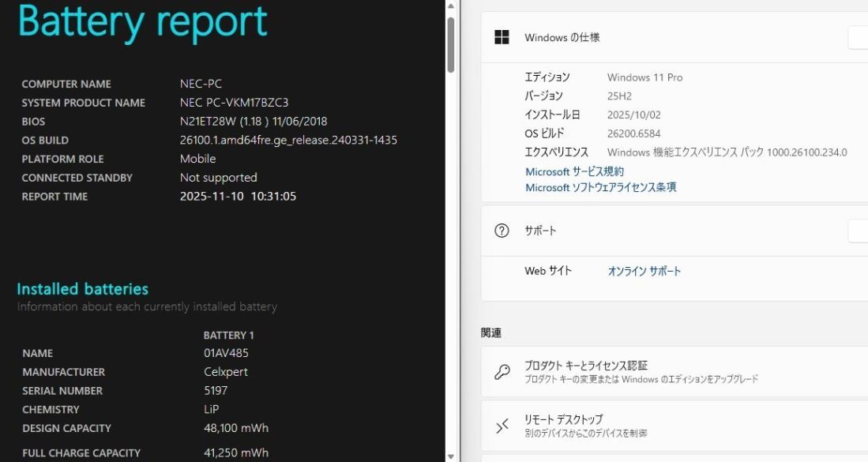Click the Web サイト row label

click(547, 270)
